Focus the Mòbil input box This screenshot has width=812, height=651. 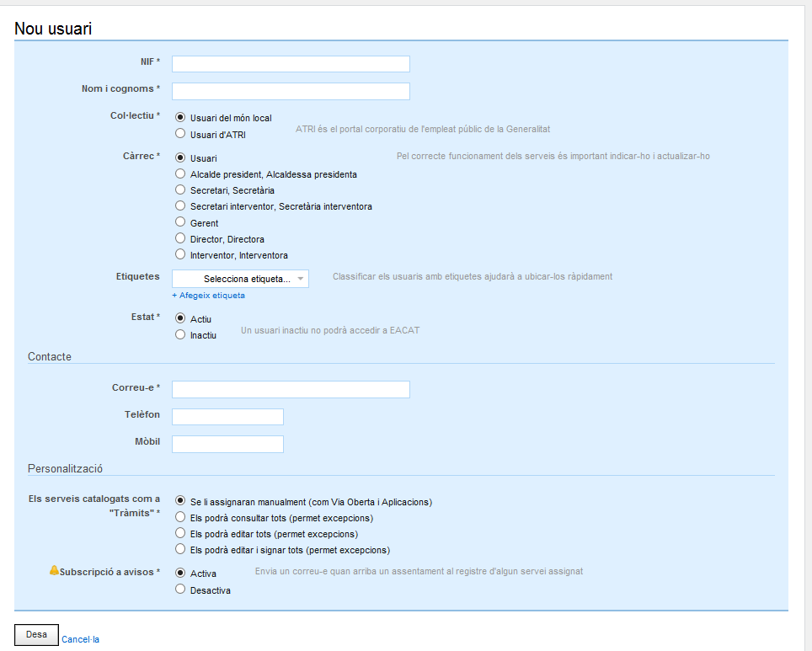(227, 444)
